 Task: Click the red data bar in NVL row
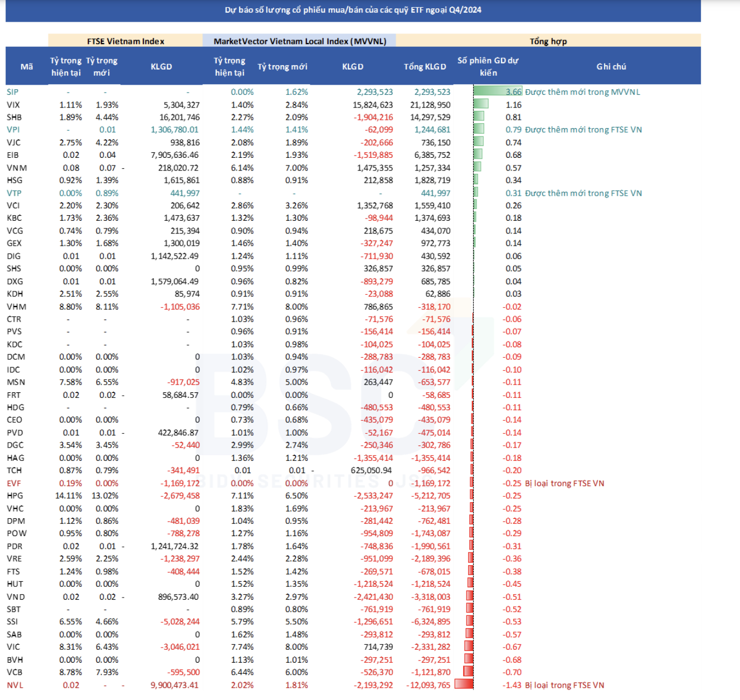pos(464,684)
